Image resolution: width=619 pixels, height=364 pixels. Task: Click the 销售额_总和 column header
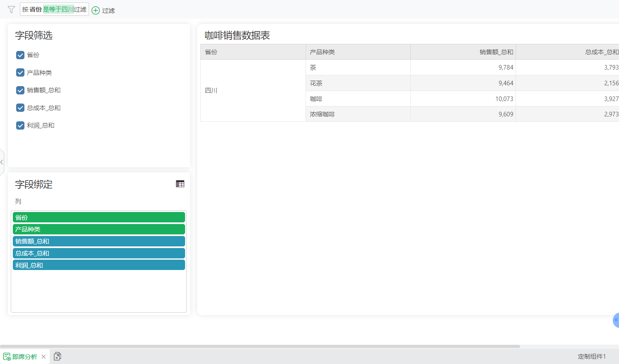click(463, 52)
